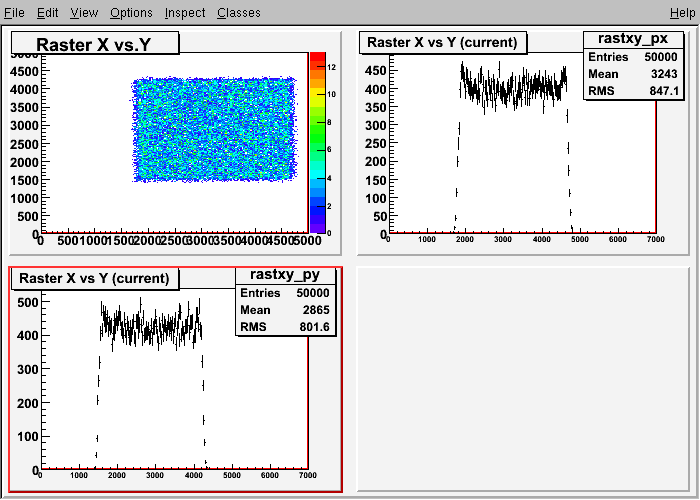Click the rastxy_px statistics box title

633,39
